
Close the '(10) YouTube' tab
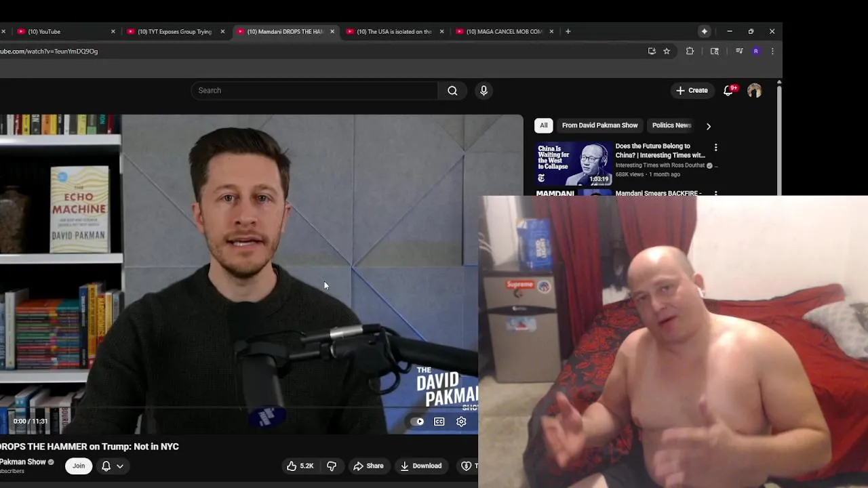pos(113,31)
